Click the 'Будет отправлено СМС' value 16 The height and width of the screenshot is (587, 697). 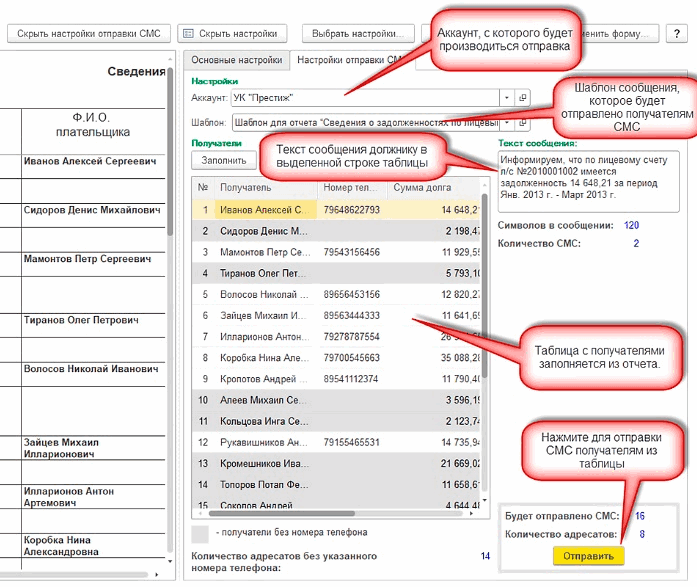point(640,516)
